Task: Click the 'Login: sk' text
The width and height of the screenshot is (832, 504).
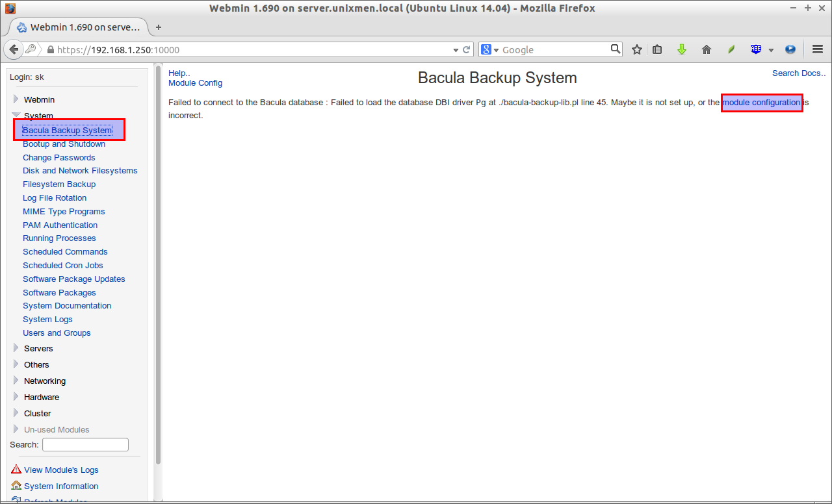Action: 27,77
